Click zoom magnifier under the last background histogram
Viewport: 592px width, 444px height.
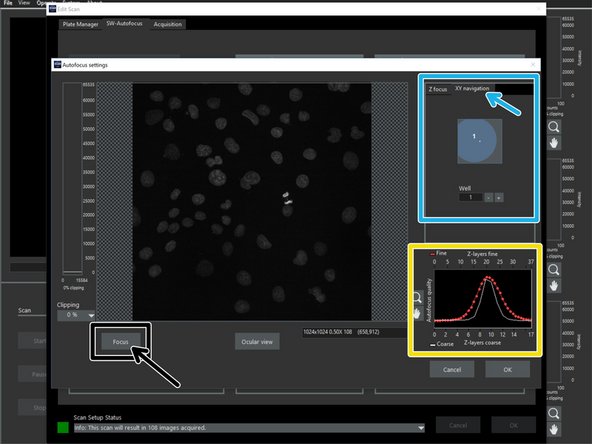tap(554, 413)
